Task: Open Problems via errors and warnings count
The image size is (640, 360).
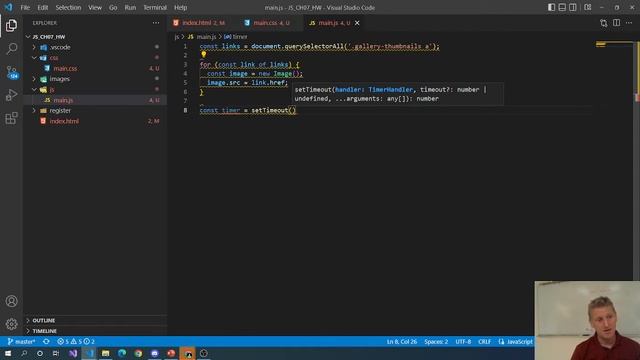Action: click(x=76, y=342)
